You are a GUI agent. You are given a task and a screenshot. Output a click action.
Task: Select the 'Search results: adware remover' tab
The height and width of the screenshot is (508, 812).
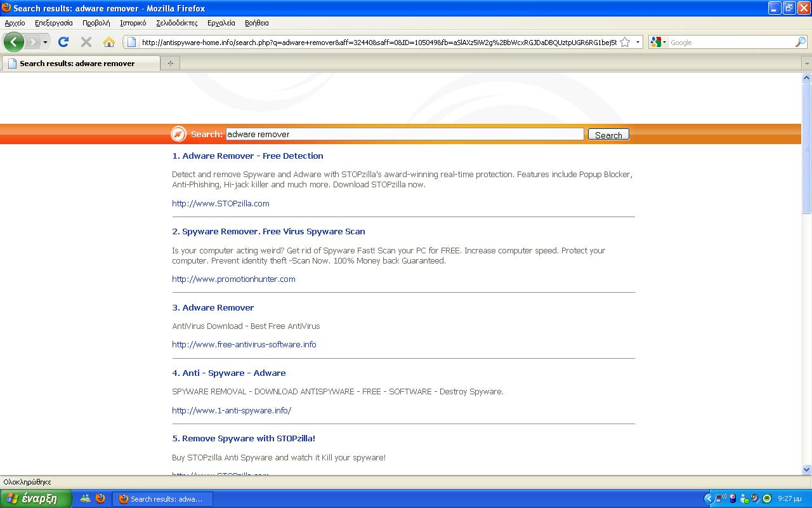click(81, 63)
